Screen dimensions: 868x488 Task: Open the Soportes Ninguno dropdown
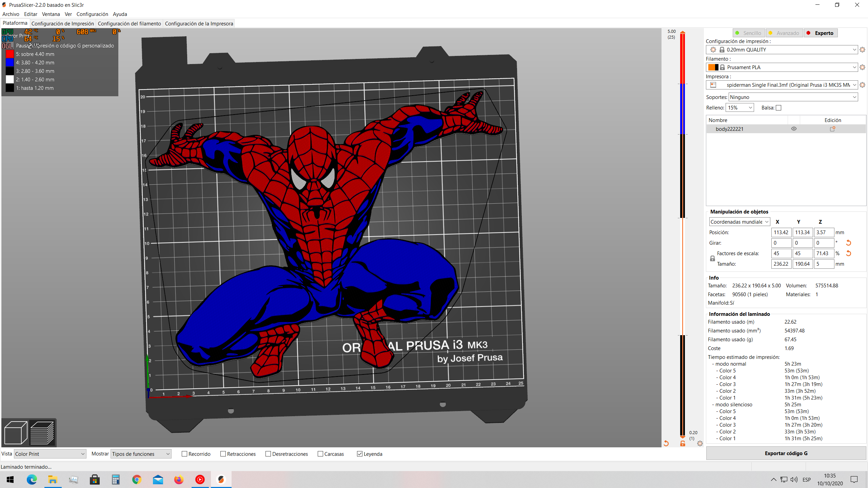coord(793,97)
